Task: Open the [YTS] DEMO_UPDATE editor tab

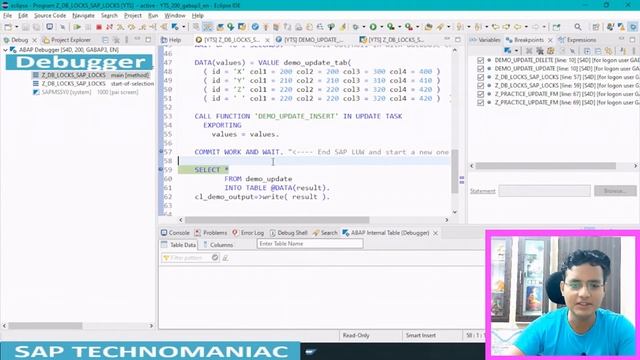Action: pyautogui.click(x=310, y=40)
